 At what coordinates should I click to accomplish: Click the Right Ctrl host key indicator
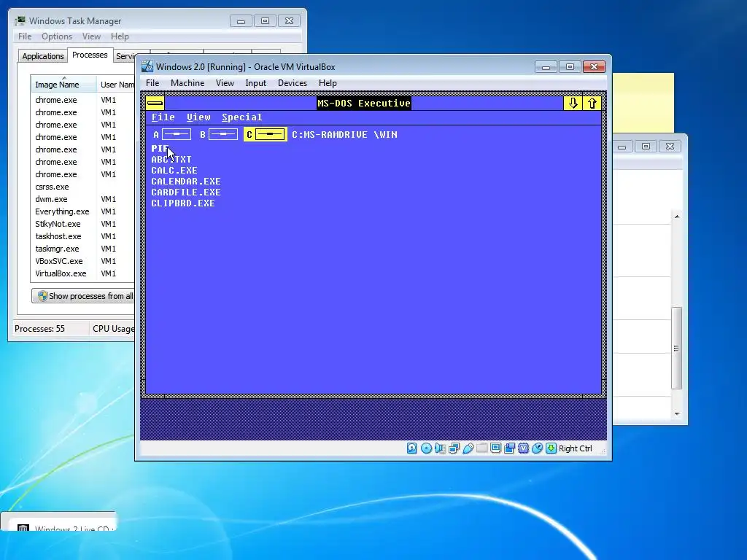pyautogui.click(x=575, y=448)
